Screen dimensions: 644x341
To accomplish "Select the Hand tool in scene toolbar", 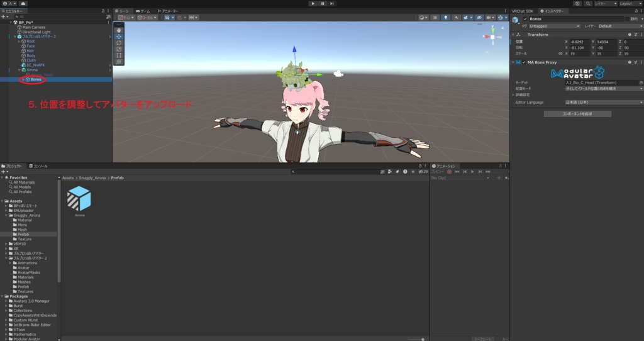I will click(x=119, y=30).
